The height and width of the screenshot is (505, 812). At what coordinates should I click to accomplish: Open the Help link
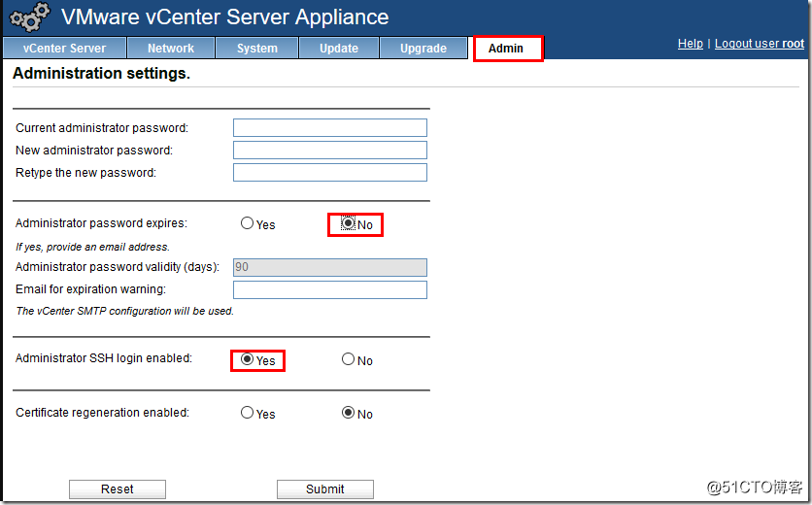coord(691,44)
